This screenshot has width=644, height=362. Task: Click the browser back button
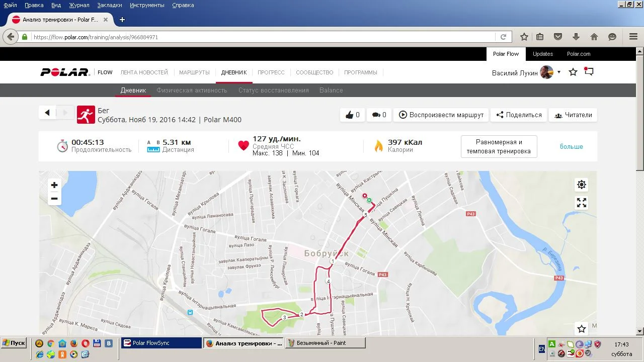click(x=11, y=37)
